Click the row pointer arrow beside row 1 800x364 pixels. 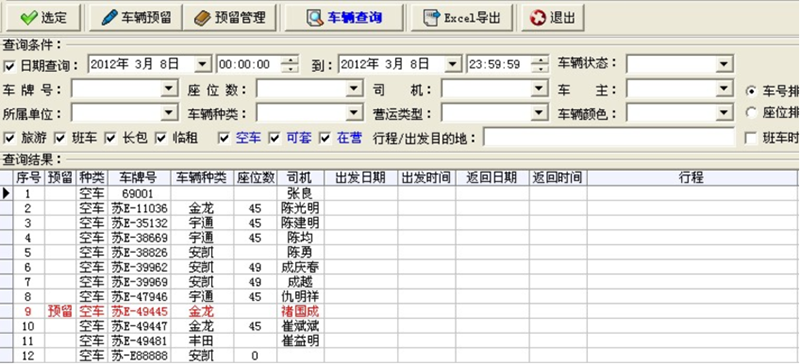pos(6,193)
